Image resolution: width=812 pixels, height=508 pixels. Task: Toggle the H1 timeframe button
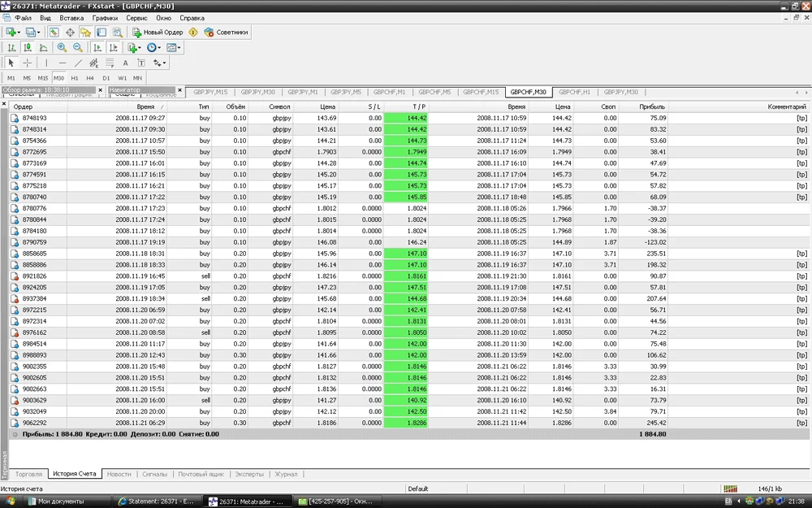pos(75,78)
